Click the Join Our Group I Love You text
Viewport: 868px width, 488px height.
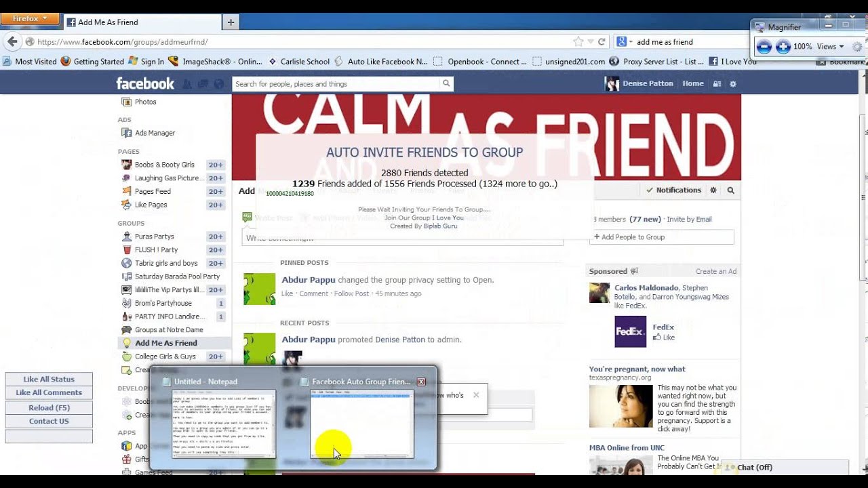424,218
